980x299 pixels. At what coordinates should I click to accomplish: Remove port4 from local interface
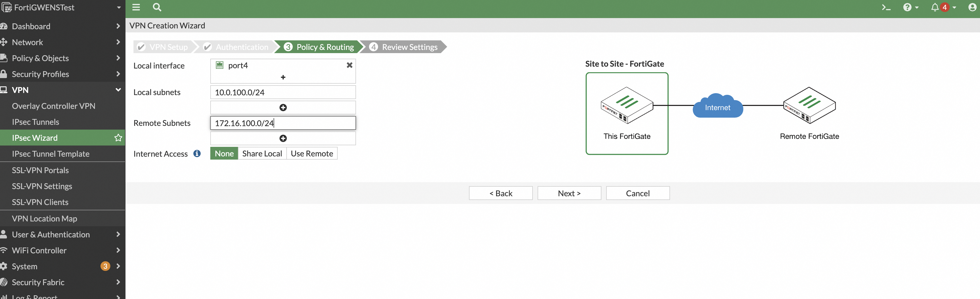349,65
